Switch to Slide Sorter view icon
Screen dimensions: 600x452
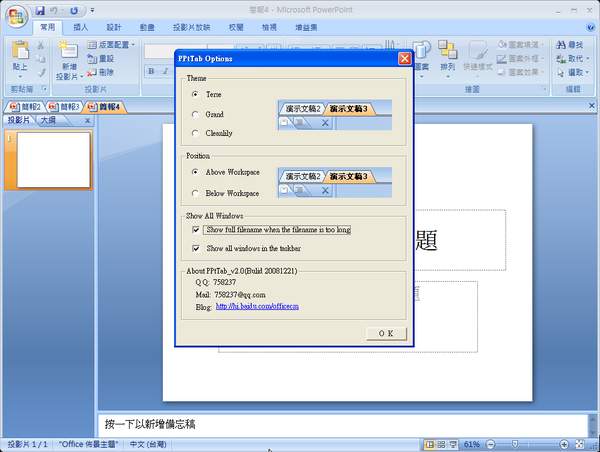click(x=441, y=444)
